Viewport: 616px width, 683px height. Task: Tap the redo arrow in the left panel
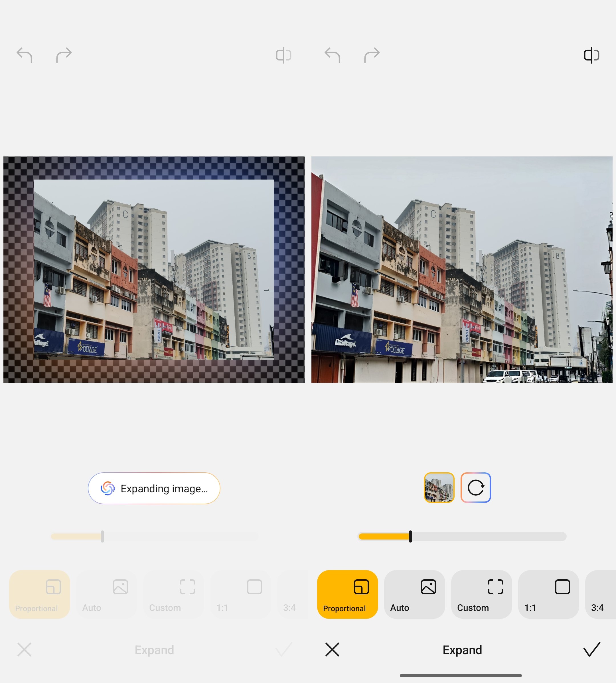(64, 55)
